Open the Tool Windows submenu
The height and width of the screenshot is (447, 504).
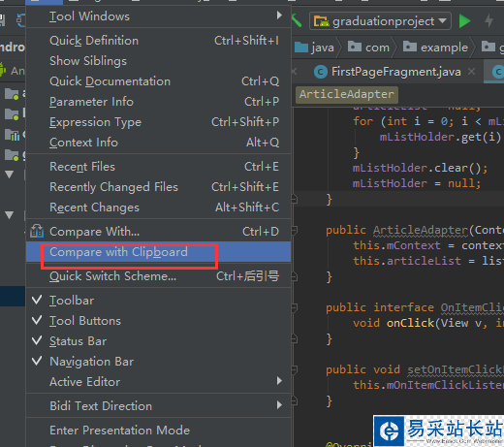[158, 16]
